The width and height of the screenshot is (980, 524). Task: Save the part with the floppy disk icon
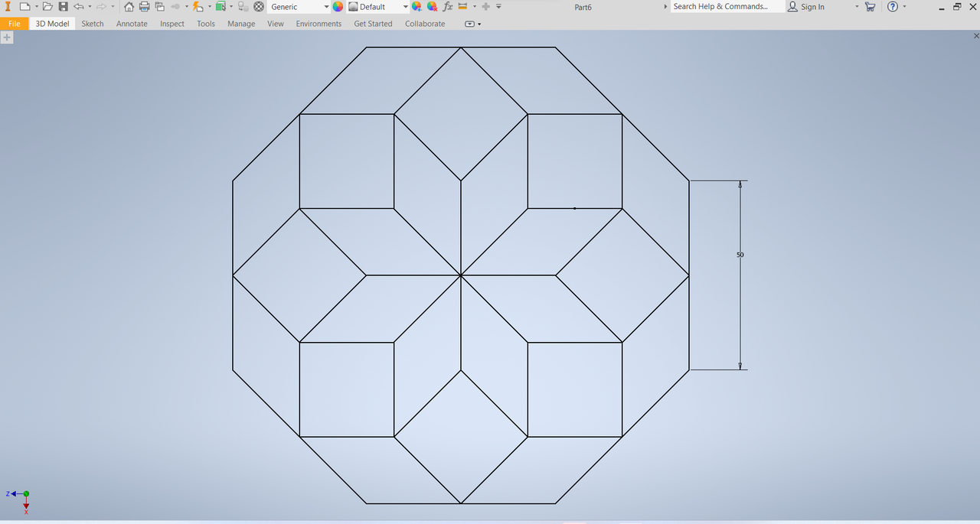[x=64, y=7]
